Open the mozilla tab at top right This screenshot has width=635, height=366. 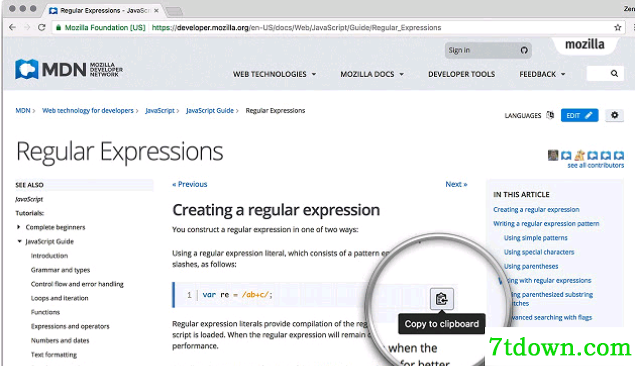[x=585, y=44]
